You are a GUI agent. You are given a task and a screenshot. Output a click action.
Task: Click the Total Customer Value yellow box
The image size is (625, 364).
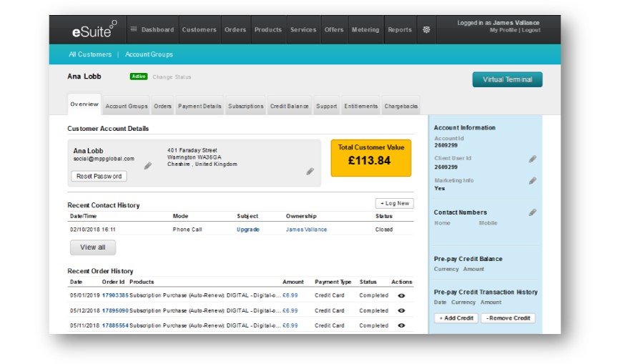tap(370, 157)
